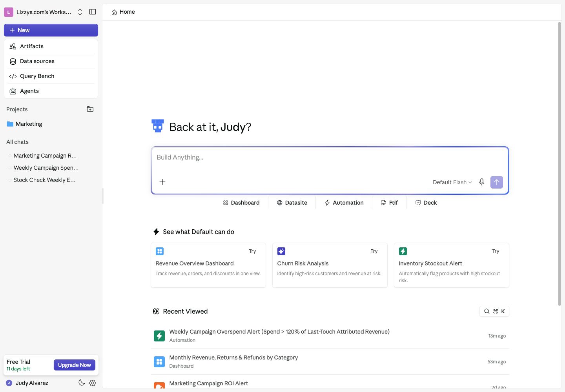Open Judy Alvarez profile avatar
The height and width of the screenshot is (392, 565).
9,383
